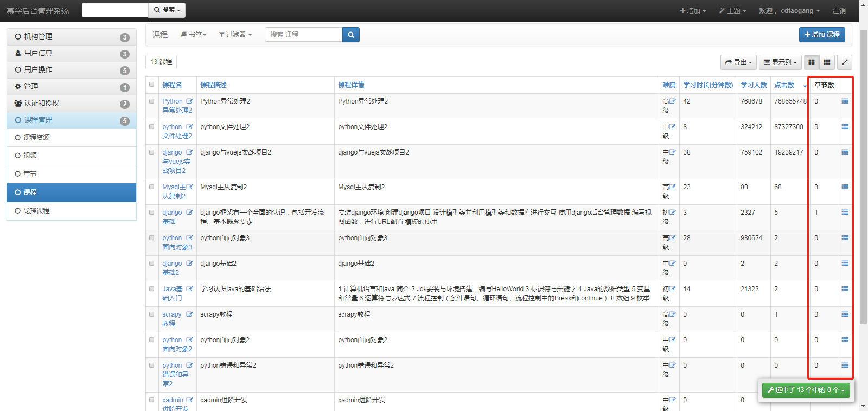Open the 轮播课程 sidebar item
Image resolution: width=868 pixels, height=411 pixels.
click(72, 211)
